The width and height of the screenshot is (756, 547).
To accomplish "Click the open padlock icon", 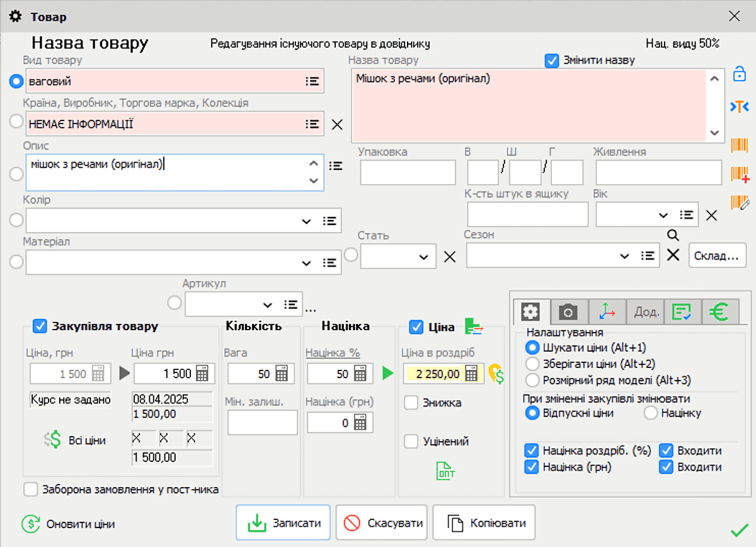I will coord(738,74).
